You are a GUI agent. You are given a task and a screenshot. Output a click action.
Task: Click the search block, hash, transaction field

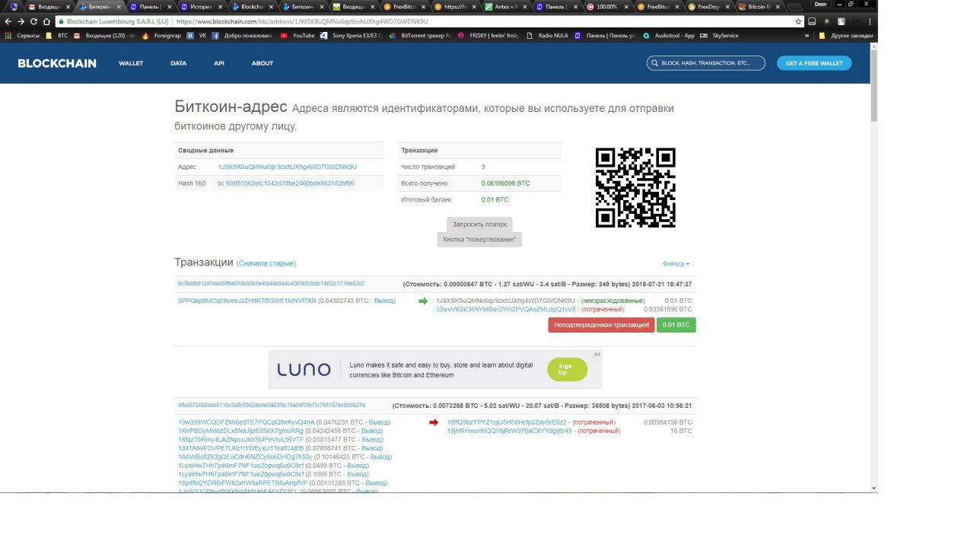point(706,63)
